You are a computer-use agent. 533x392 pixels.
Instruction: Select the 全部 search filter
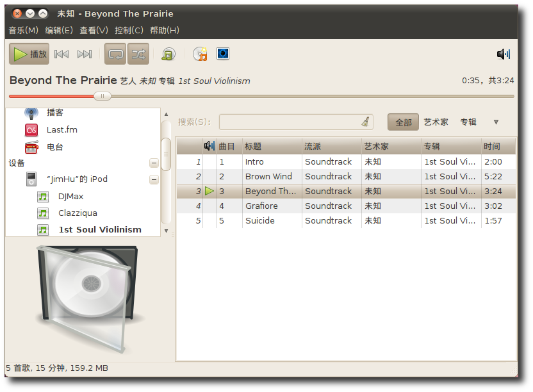click(x=403, y=122)
